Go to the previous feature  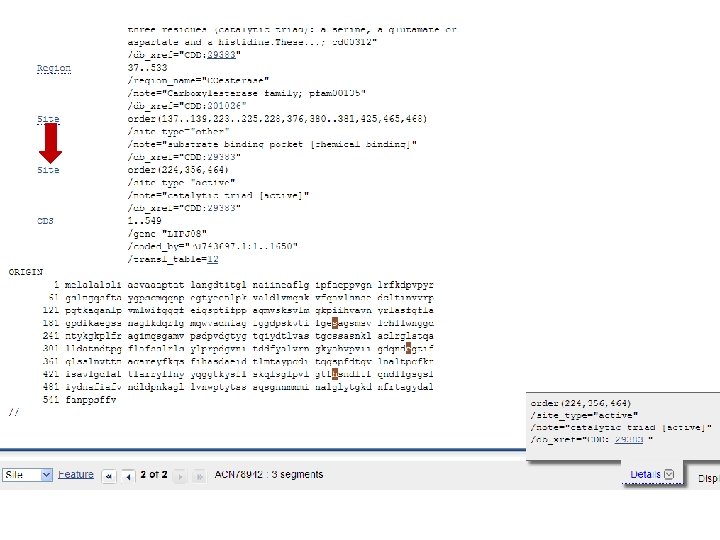(128, 476)
